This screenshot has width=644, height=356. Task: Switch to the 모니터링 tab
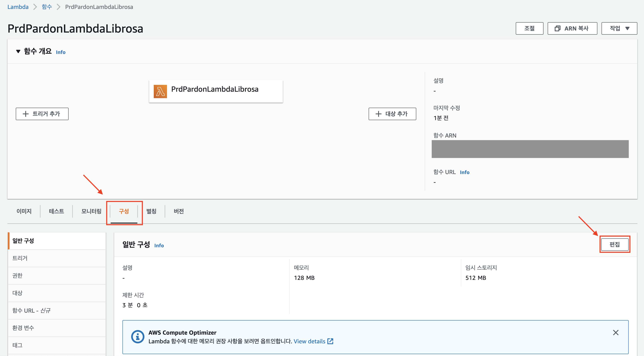[x=91, y=211]
